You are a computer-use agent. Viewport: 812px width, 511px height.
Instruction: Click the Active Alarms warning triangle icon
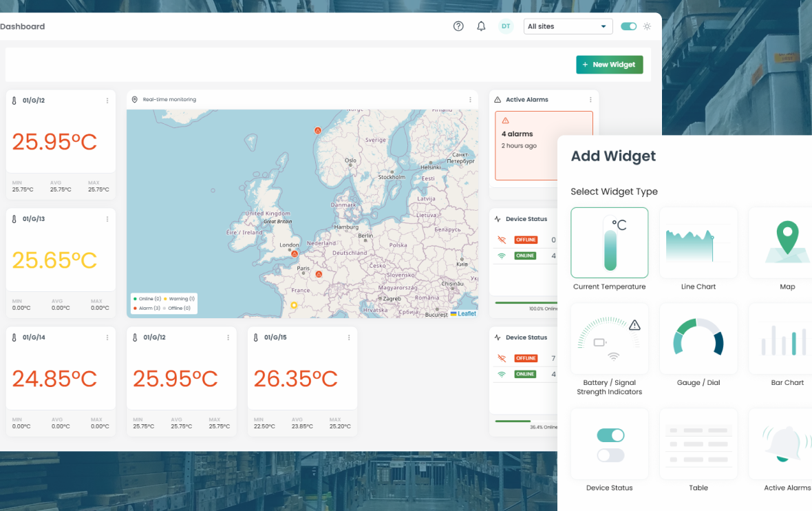click(x=498, y=99)
